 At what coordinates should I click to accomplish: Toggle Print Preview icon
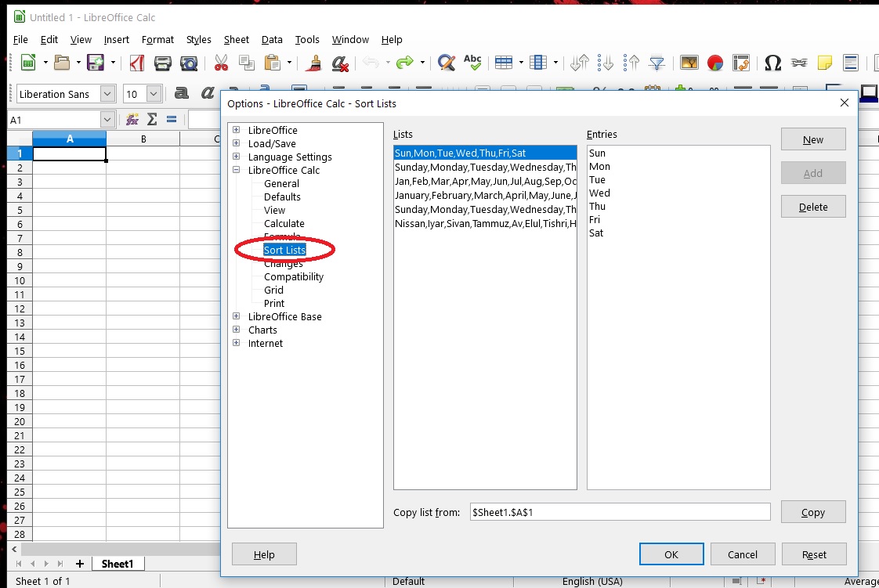coord(189,63)
